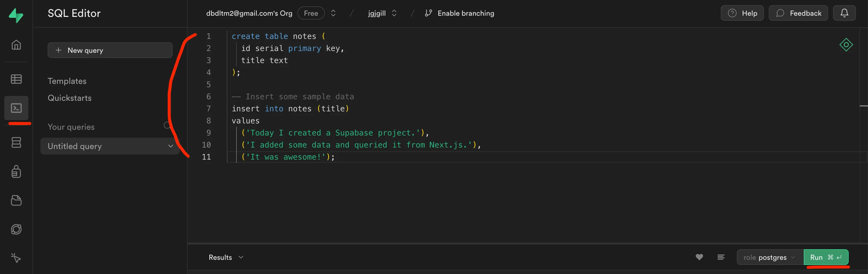This screenshot has height=274, width=868.
Task: Click the Your queries search icon
Action: [x=166, y=125]
